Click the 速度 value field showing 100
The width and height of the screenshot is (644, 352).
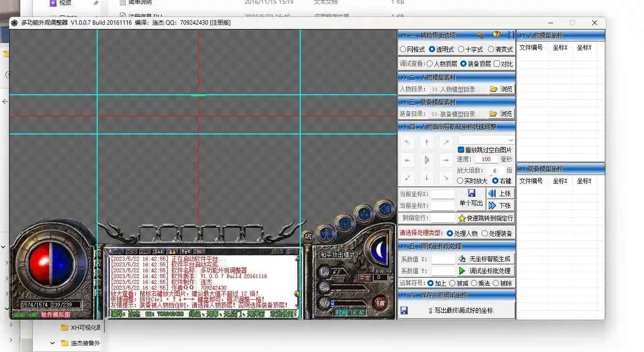point(486,159)
